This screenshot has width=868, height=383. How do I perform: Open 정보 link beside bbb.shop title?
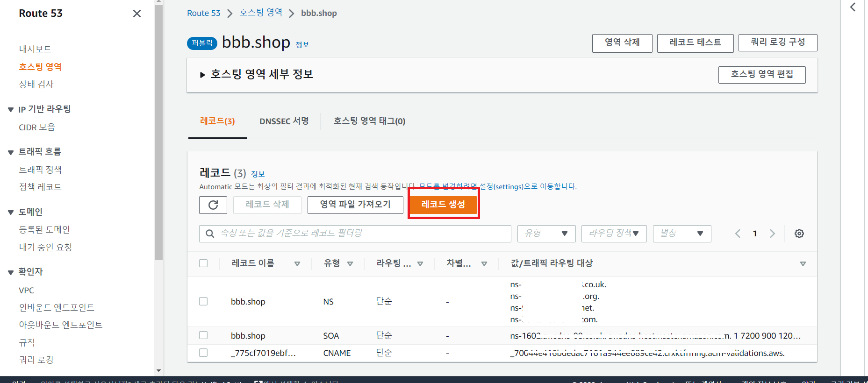click(302, 45)
